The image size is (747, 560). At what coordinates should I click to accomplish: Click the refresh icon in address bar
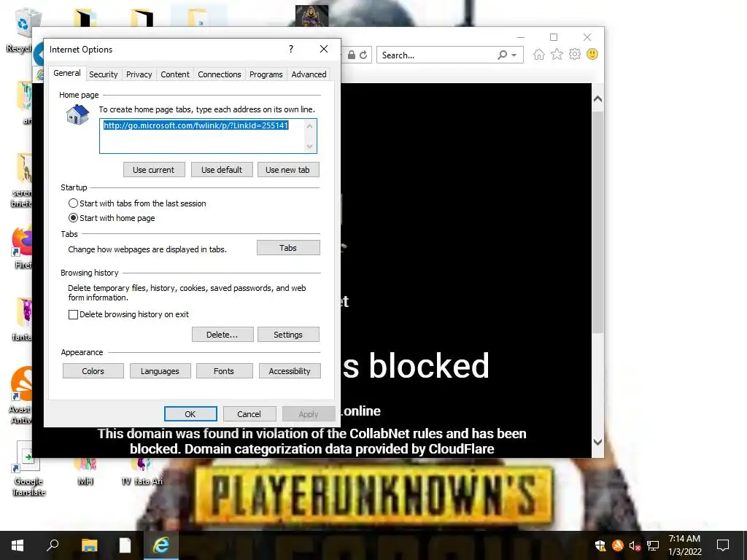363,55
